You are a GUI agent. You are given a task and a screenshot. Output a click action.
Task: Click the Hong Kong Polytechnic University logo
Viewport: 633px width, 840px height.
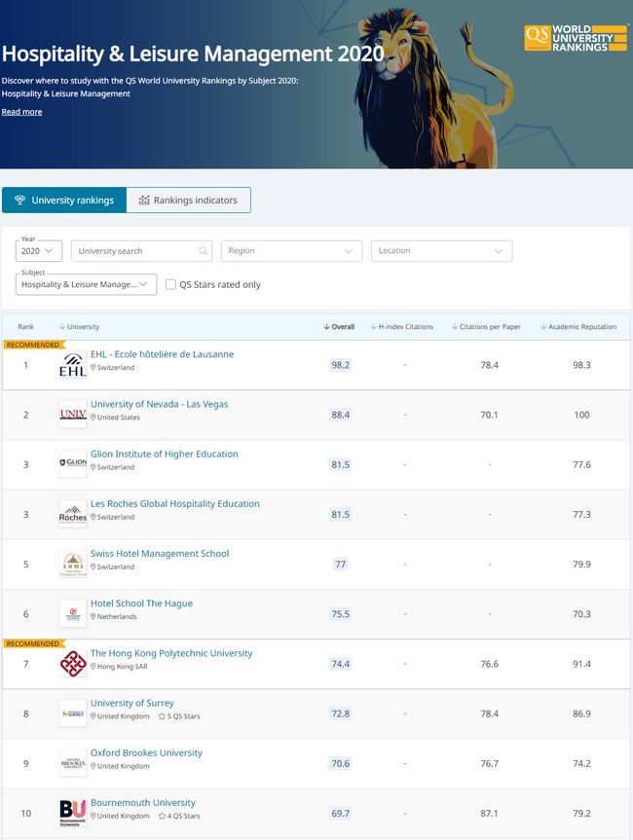73,664
